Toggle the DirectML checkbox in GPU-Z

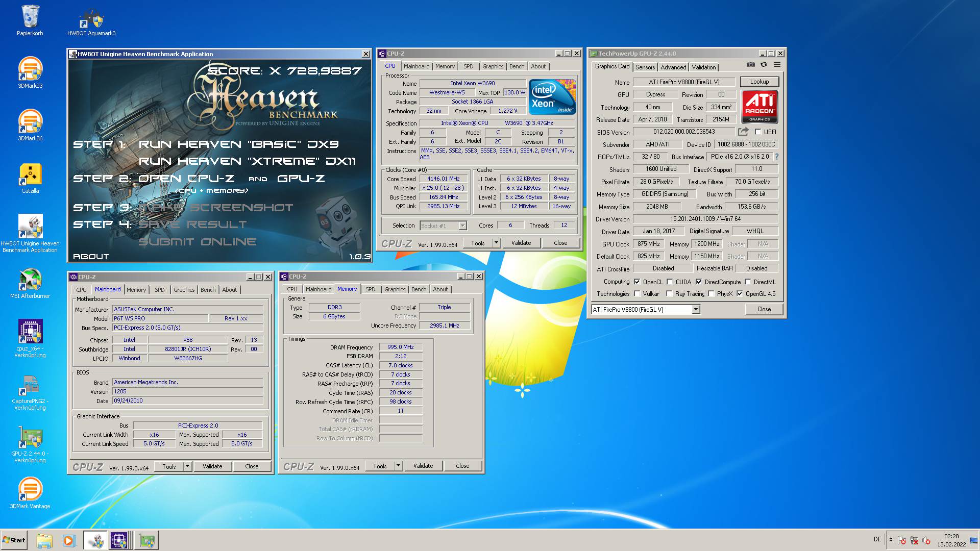(748, 282)
